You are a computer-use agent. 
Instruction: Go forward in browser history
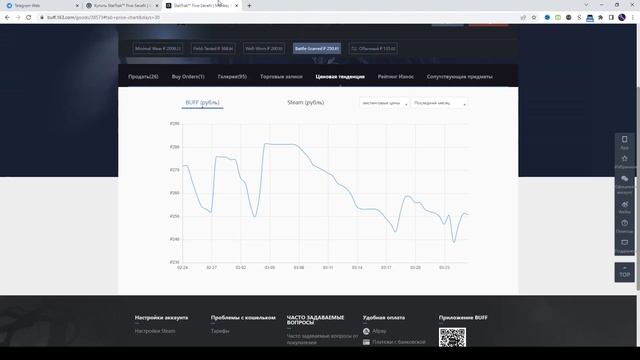coord(18,18)
